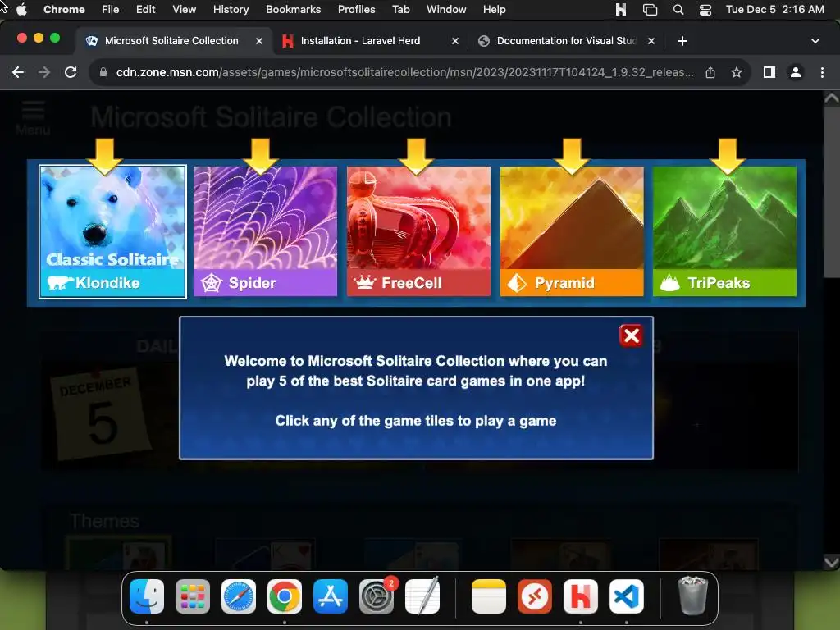Image resolution: width=840 pixels, height=630 pixels.
Task: Open the Window menu
Action: 446,9
